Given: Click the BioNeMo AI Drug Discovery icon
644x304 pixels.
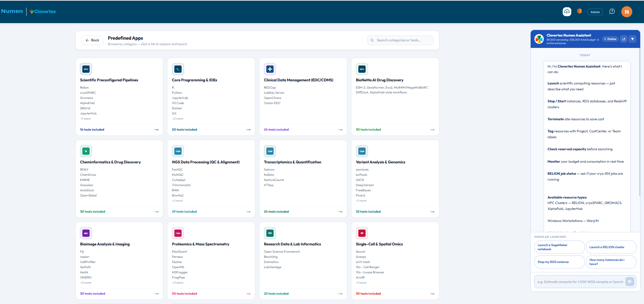Looking at the screenshot, I should click(x=362, y=69).
